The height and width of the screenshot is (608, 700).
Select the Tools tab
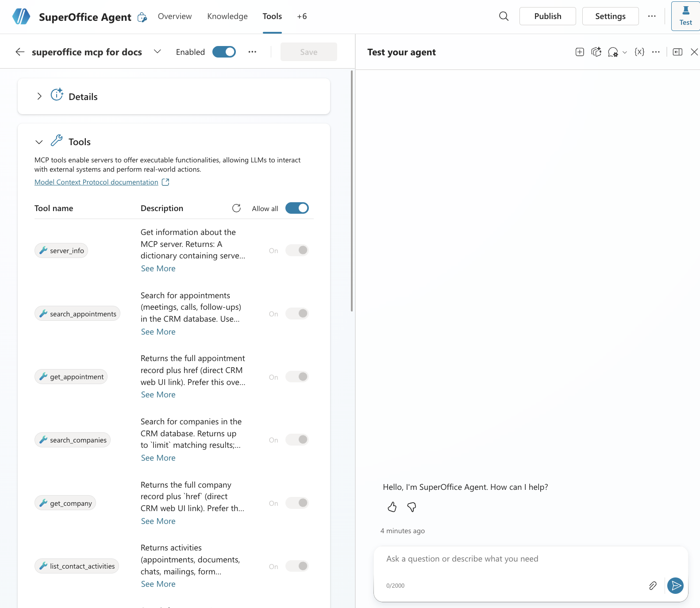pyautogui.click(x=272, y=16)
